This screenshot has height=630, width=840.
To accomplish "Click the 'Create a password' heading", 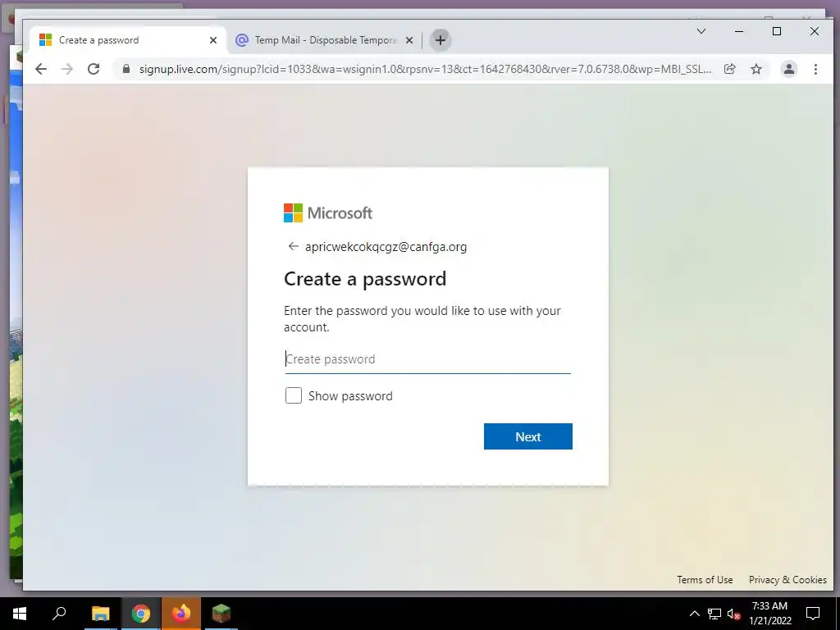I will pos(365,279).
